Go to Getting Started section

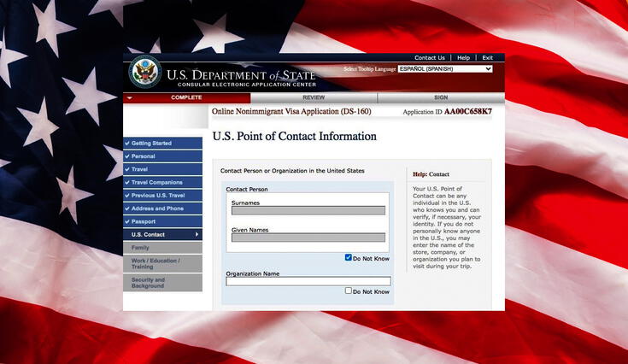click(x=162, y=143)
